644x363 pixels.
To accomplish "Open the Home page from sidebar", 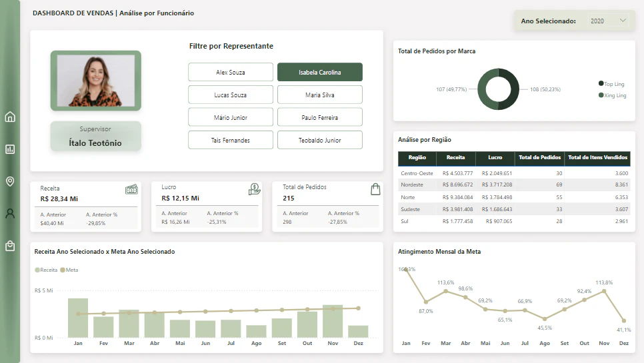I will pyautogui.click(x=10, y=117).
